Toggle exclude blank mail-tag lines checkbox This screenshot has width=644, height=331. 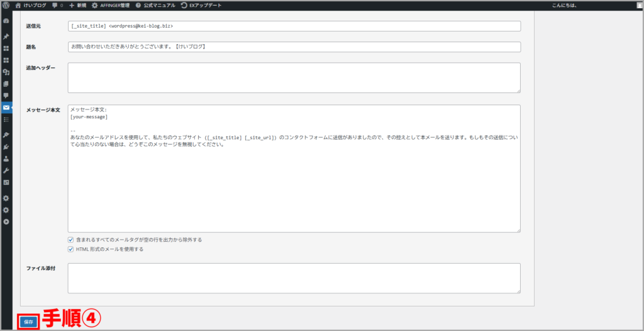70,240
